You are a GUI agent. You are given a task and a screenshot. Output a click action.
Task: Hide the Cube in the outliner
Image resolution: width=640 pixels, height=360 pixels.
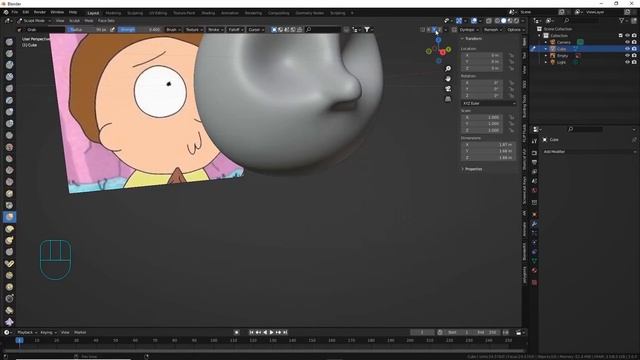pyautogui.click(x=627, y=49)
